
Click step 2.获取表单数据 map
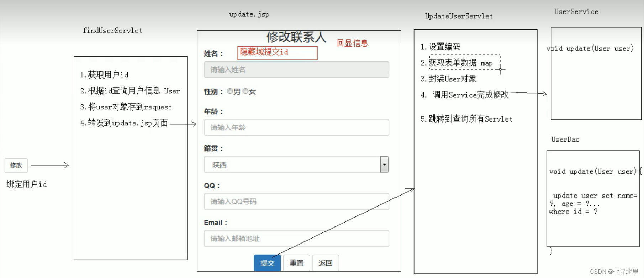coord(456,63)
